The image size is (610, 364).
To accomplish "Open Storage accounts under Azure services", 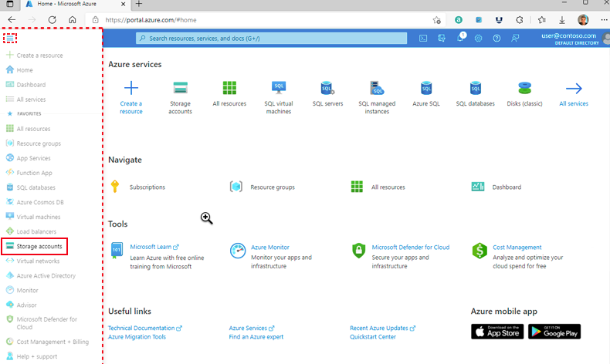I will click(180, 97).
